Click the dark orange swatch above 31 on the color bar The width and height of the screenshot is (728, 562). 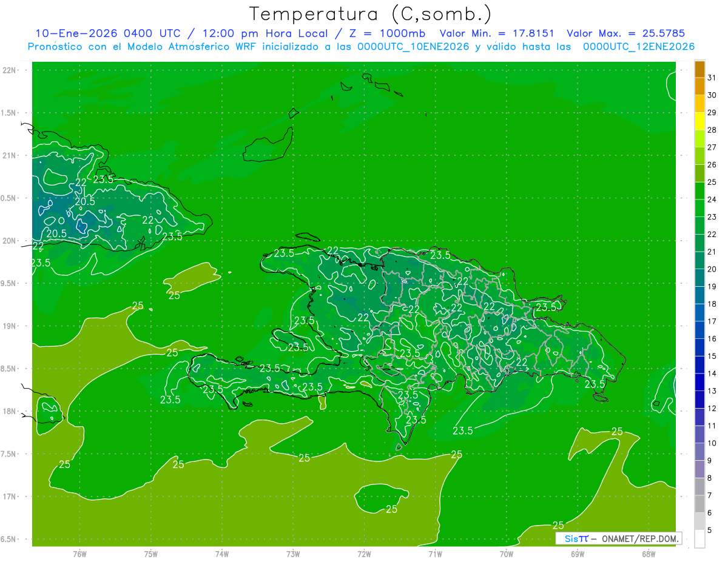coord(699,70)
